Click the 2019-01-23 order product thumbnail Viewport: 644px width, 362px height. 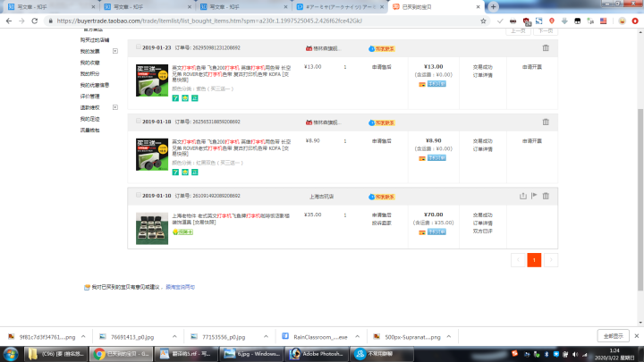click(x=152, y=80)
